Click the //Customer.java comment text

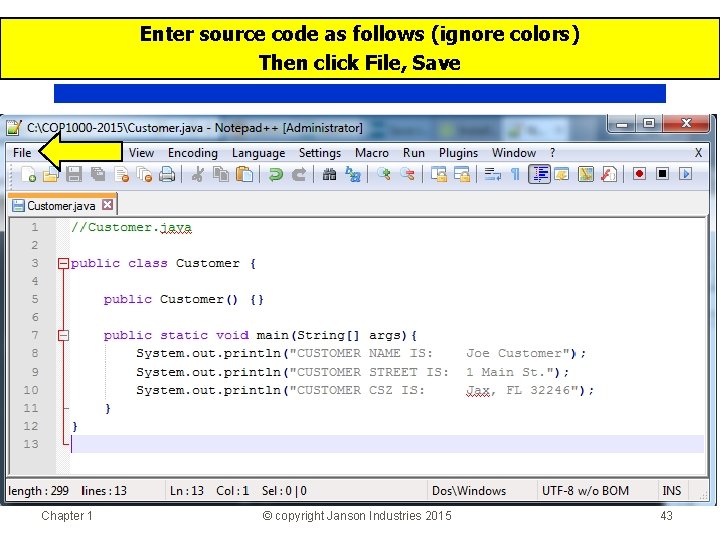tap(131, 227)
